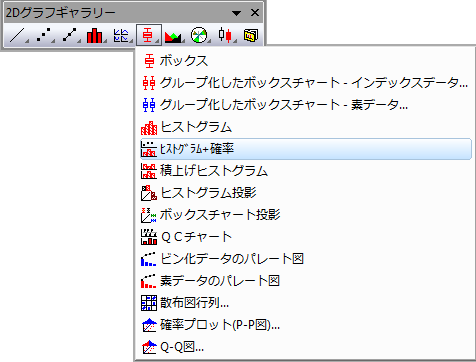Choose 積上げヒストグラム from the menu
The height and width of the screenshot is (362, 476).
306,171
